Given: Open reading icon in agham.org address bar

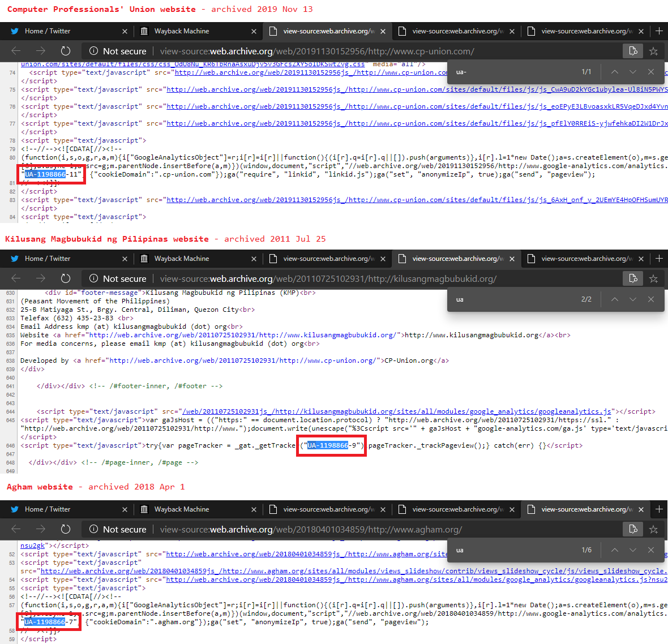Looking at the screenshot, I should point(633,529).
